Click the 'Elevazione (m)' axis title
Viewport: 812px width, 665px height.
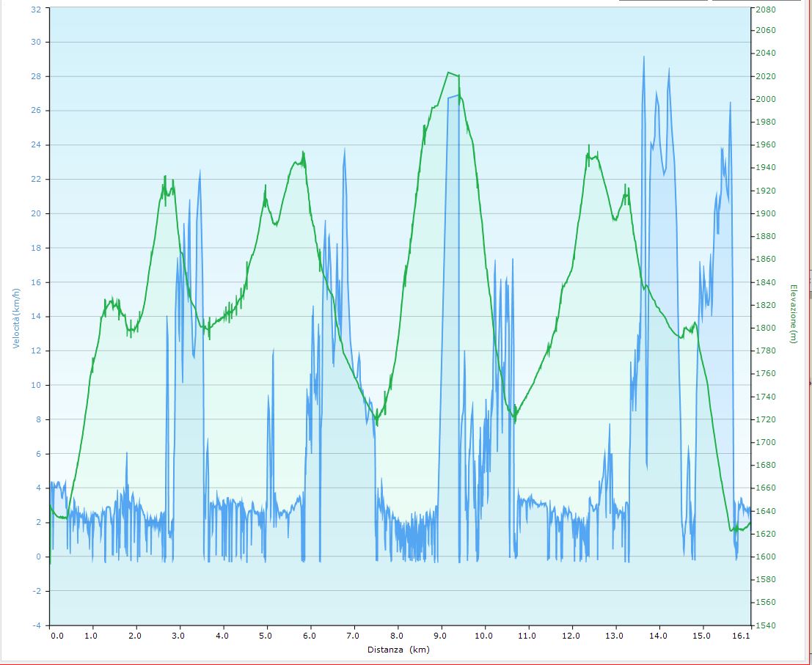coord(793,314)
